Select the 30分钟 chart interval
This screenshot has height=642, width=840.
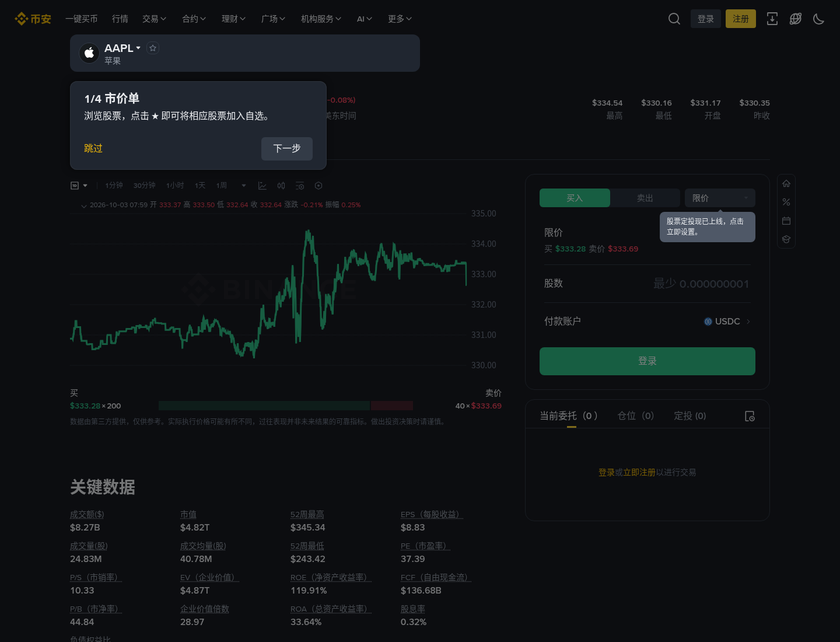tap(145, 186)
